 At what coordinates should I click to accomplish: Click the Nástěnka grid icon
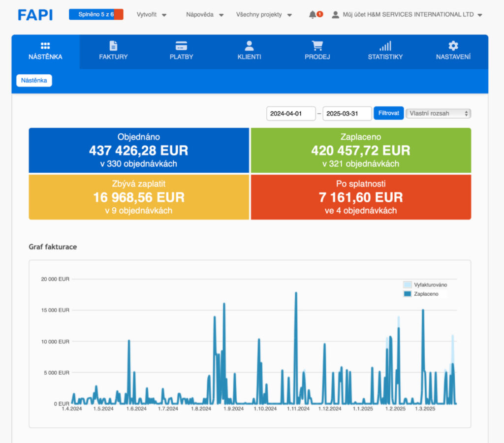point(45,46)
